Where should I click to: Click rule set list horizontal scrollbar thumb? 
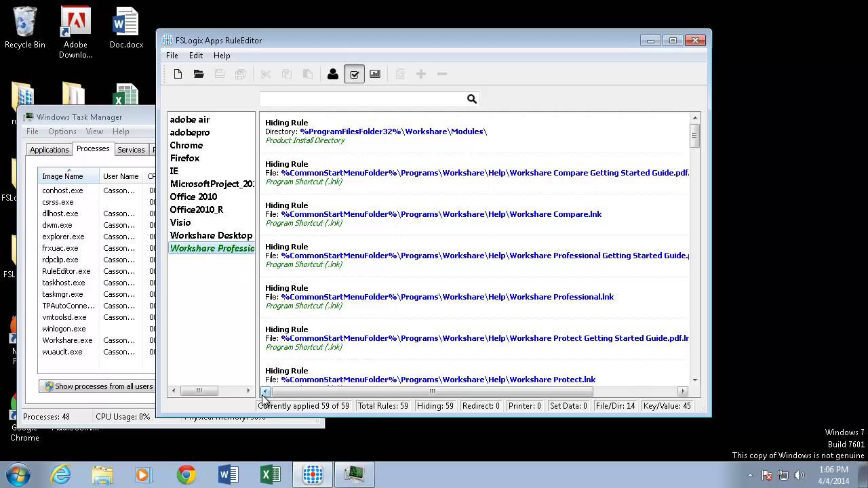coord(199,390)
